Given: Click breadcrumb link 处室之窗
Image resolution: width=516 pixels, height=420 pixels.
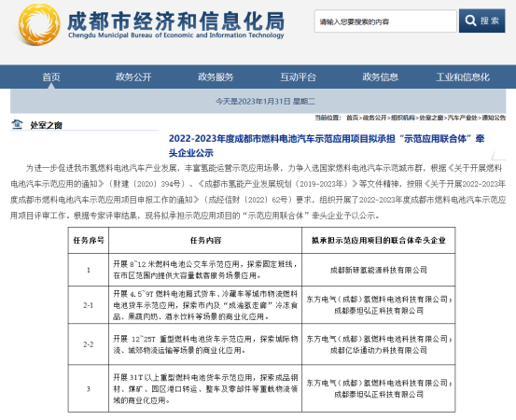Looking at the screenshot, I should (431, 118).
